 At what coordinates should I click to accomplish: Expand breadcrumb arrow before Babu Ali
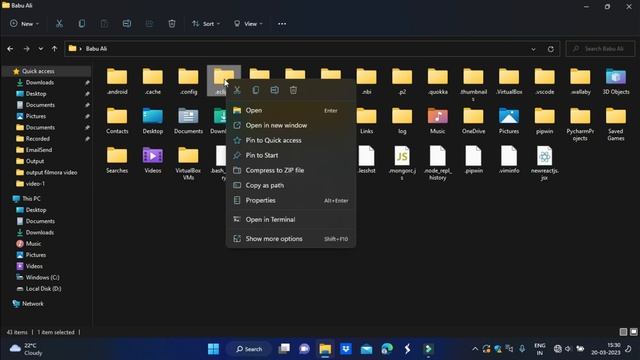click(80, 49)
